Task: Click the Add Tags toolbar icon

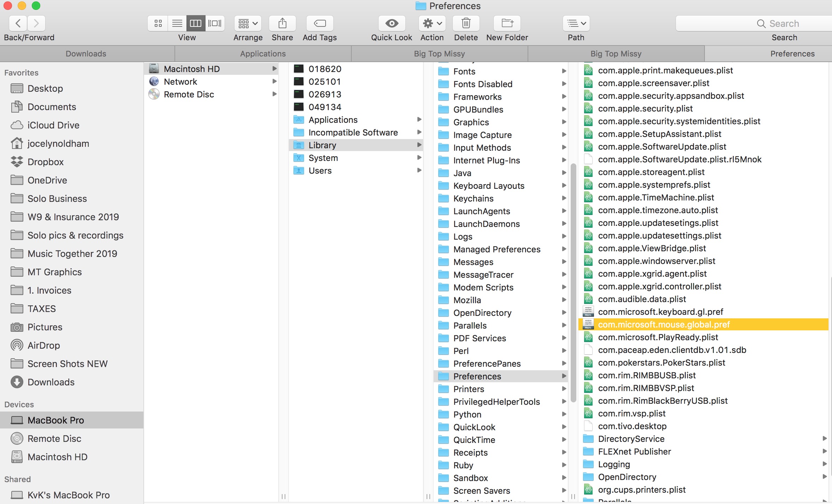Action: pyautogui.click(x=320, y=23)
